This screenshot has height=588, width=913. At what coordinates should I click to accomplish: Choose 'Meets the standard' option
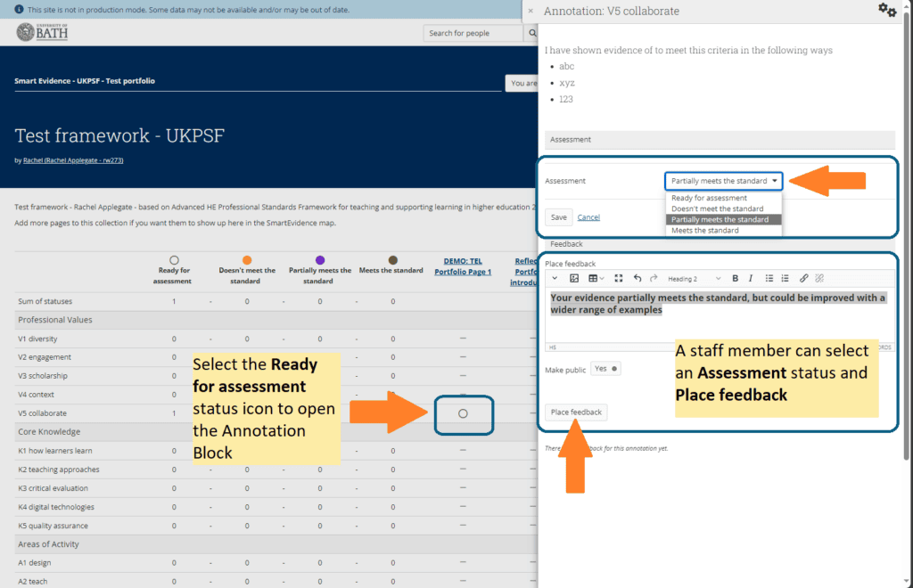click(705, 231)
